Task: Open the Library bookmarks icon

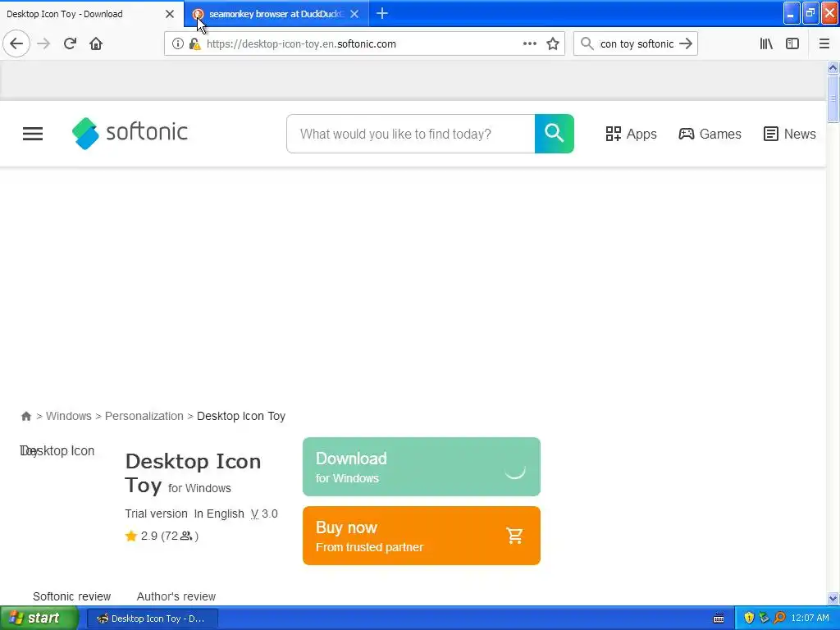Action: (x=767, y=43)
